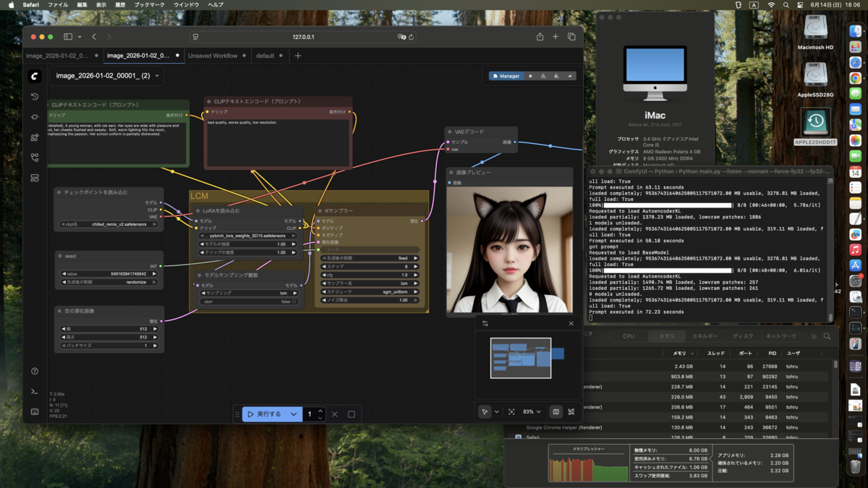Select ディスク tab in Activity Monitor
This screenshot has height=488, width=868.
coord(743,336)
